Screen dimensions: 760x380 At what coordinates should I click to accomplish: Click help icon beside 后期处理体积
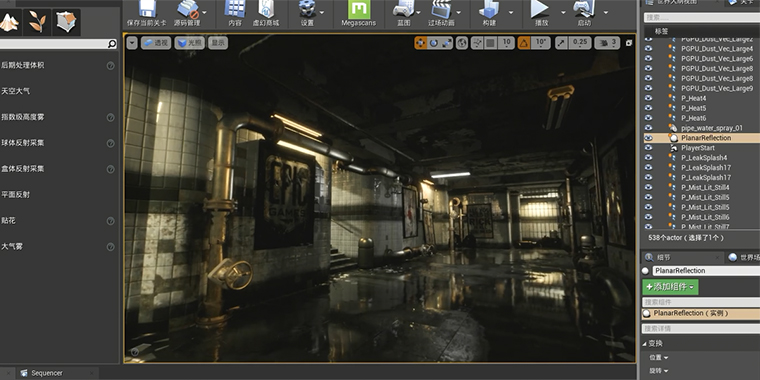pos(111,65)
